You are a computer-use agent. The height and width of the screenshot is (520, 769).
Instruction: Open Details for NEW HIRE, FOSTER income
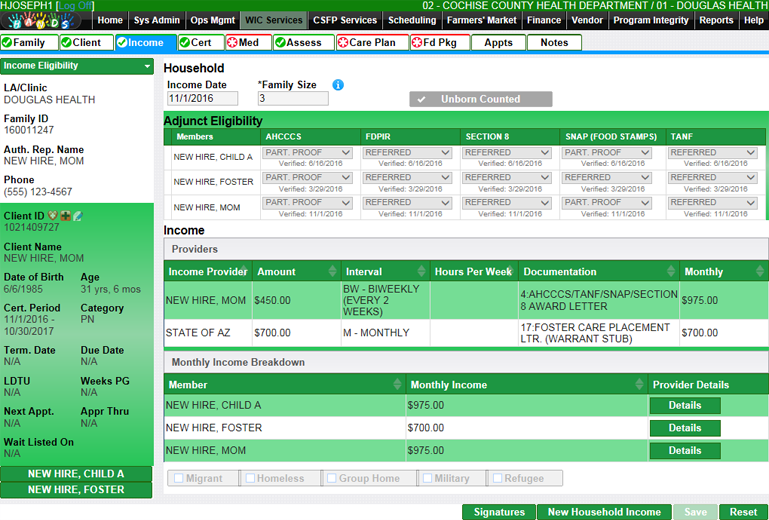pyautogui.click(x=684, y=428)
